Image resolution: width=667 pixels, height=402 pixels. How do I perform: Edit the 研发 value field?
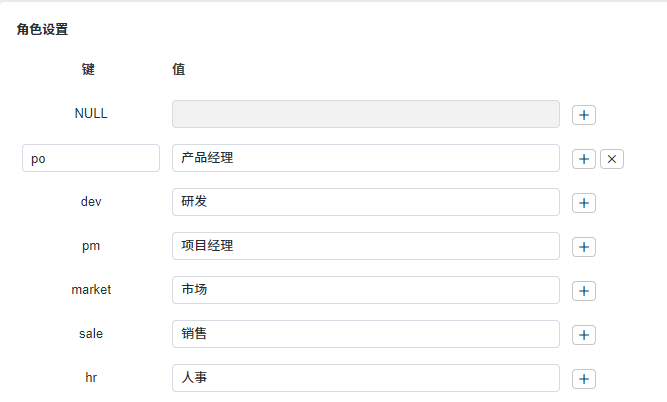coord(365,202)
